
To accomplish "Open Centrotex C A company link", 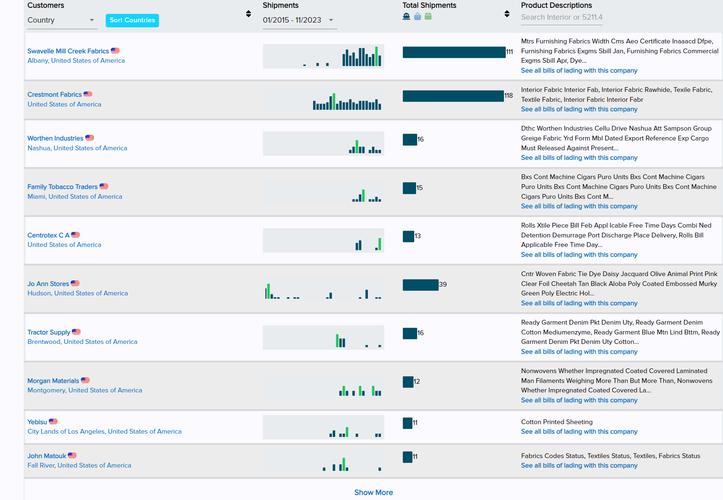I will (x=48, y=235).
